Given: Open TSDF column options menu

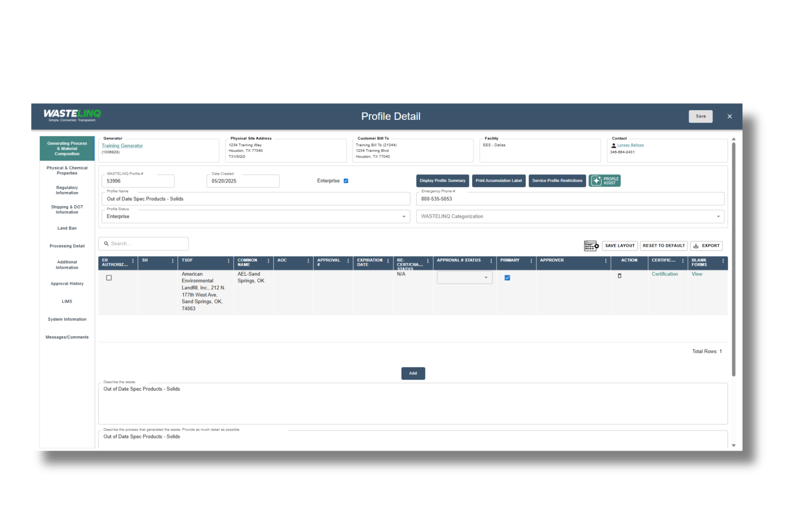Looking at the screenshot, I should coord(228,261).
